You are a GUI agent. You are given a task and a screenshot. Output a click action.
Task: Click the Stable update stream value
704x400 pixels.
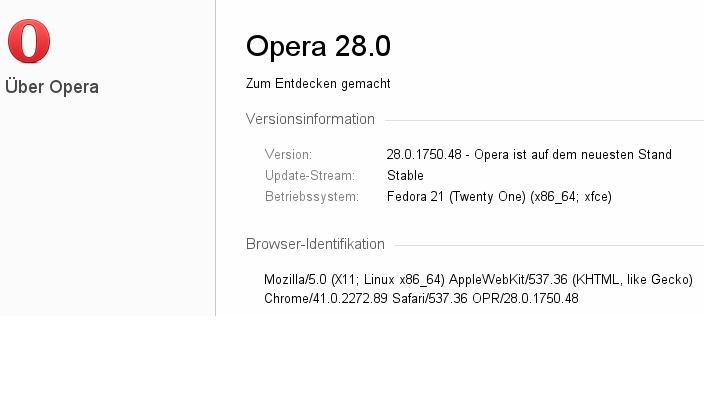[x=405, y=176]
